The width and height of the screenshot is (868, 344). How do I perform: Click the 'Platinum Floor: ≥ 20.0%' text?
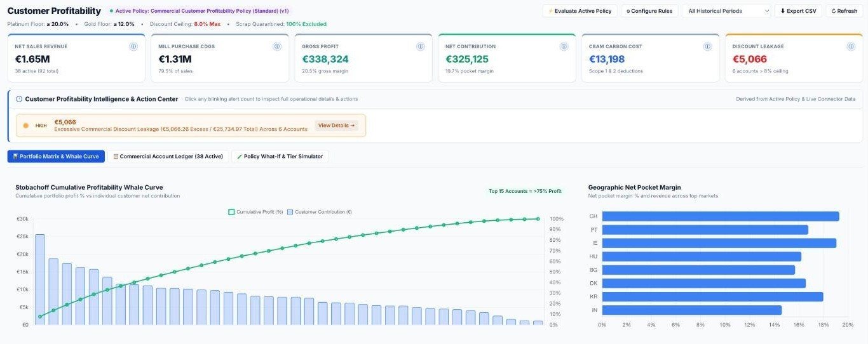point(38,24)
